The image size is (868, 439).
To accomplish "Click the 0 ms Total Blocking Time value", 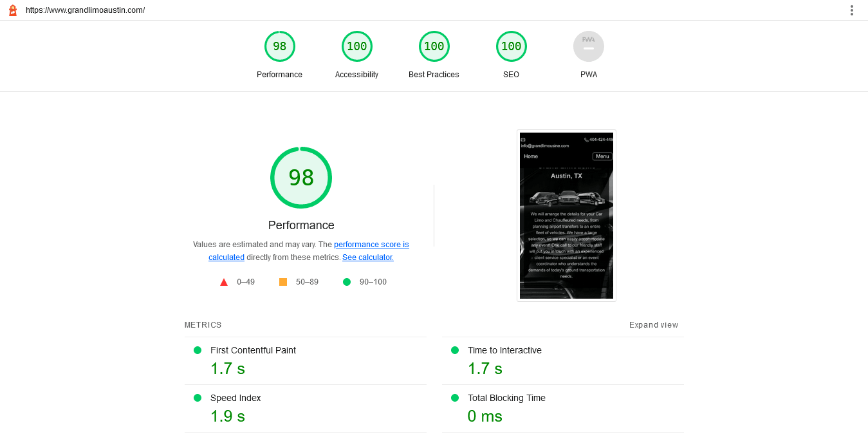I will [485, 416].
